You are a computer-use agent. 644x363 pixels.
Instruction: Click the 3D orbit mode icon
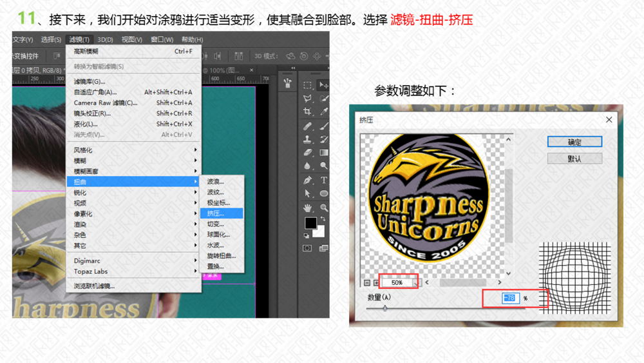pyautogui.click(x=290, y=56)
